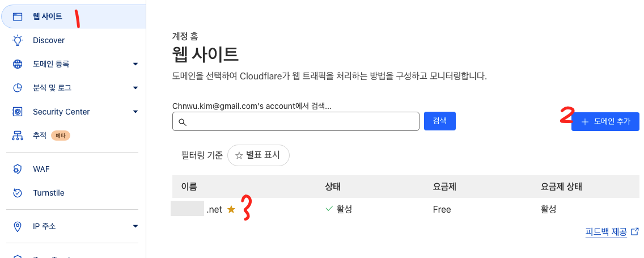Click the IP 주소 location pin icon
This screenshot has height=258, width=644.
point(18,226)
